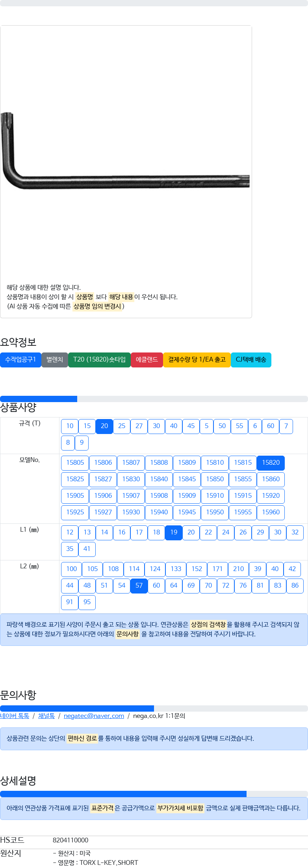This screenshot has height=868, width=308.
Task: Select model number 15825
Action: pos(75,479)
